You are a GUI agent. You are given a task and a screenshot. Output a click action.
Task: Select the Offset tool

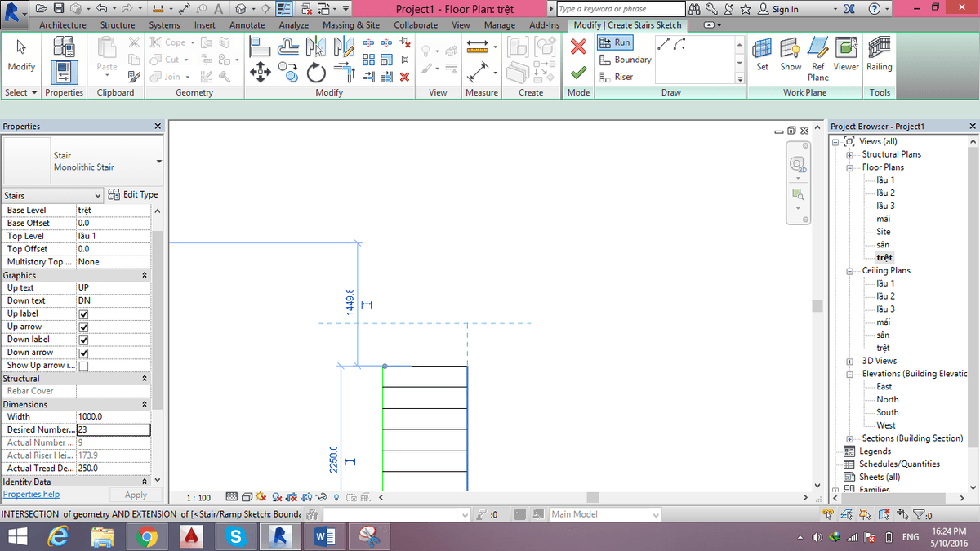coord(287,48)
